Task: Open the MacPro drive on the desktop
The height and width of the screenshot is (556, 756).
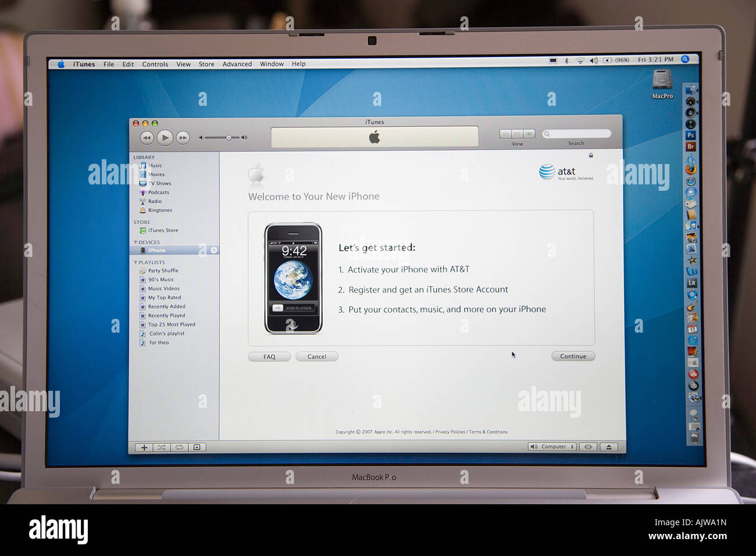Action: pyautogui.click(x=662, y=84)
